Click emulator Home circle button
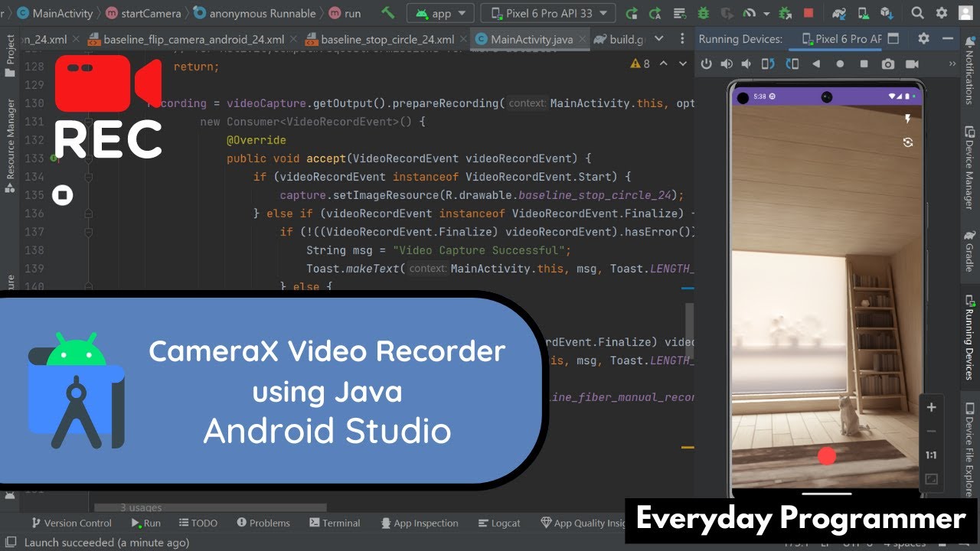 pyautogui.click(x=840, y=64)
